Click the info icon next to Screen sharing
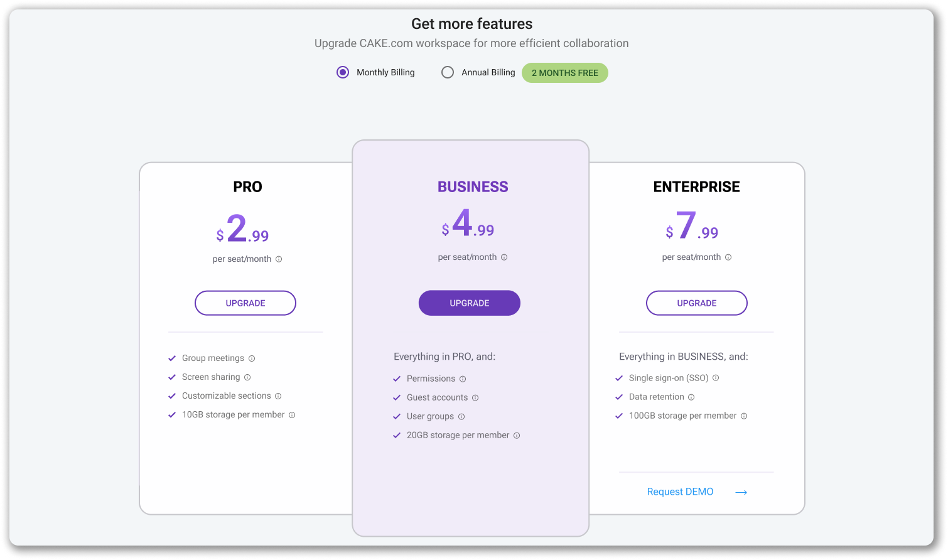948x560 pixels. coord(248,377)
